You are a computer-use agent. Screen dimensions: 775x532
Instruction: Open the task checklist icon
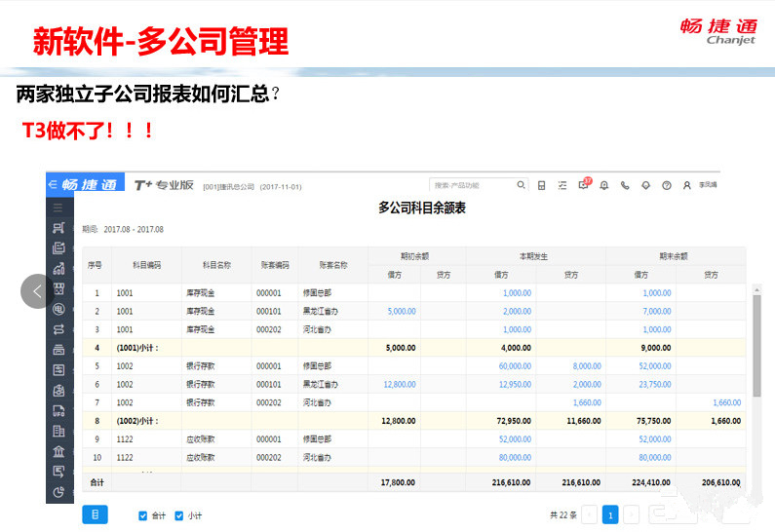tap(562, 185)
